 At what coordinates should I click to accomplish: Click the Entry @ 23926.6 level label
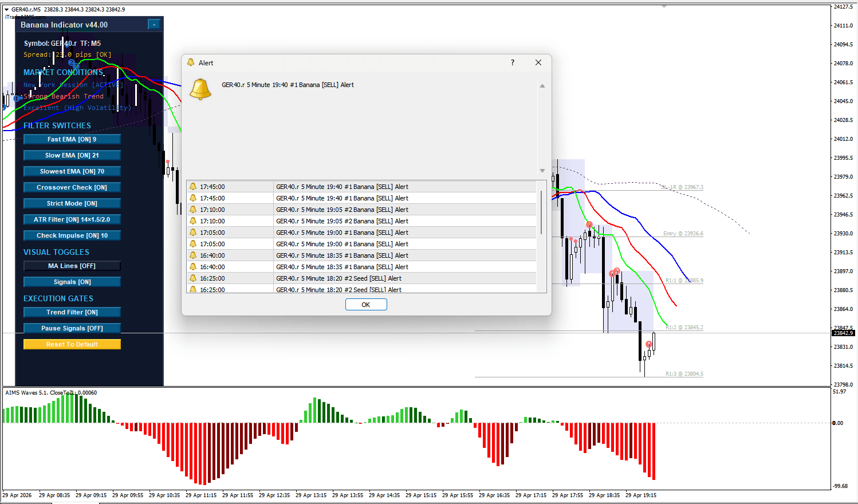click(683, 234)
